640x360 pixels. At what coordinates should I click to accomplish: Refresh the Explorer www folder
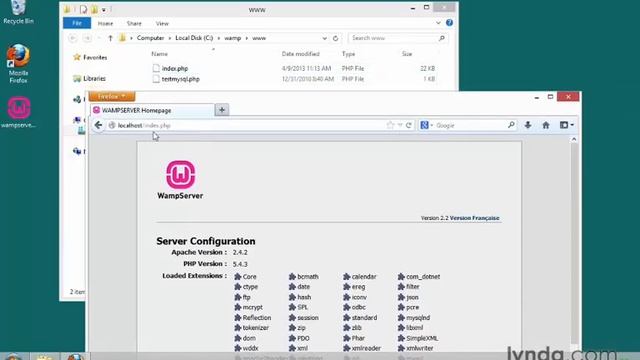click(336, 38)
